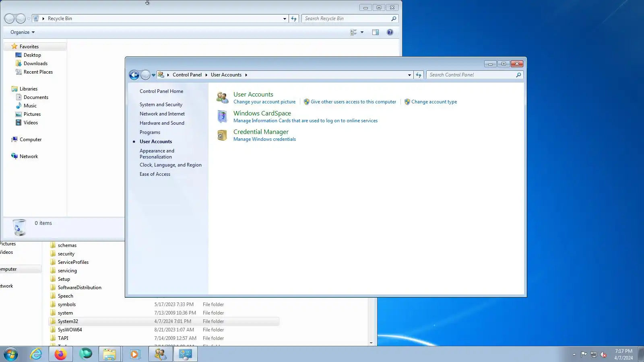Go to Control Panel Home
This screenshot has width=644, height=362.
pos(161,91)
